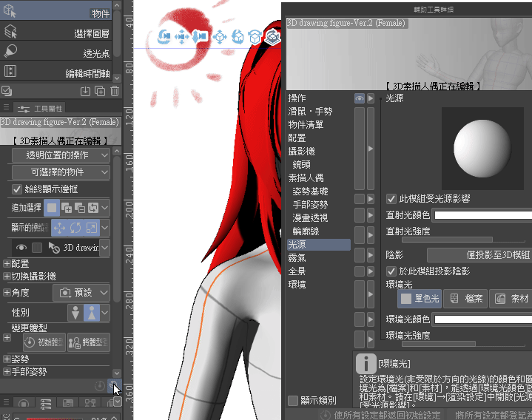Click the camera pan manipulator icon on canvas
Image resolution: width=532 pixels, height=420 pixels.
pos(181,37)
